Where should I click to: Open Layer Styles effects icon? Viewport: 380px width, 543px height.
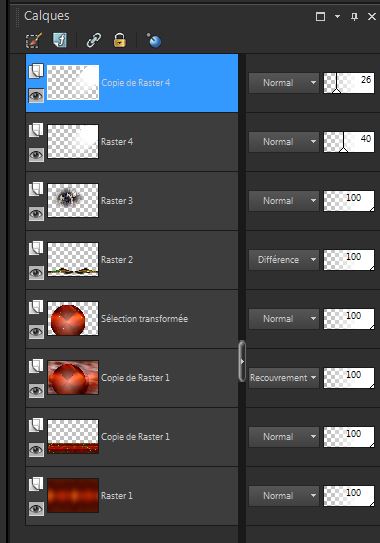pyautogui.click(x=60, y=40)
